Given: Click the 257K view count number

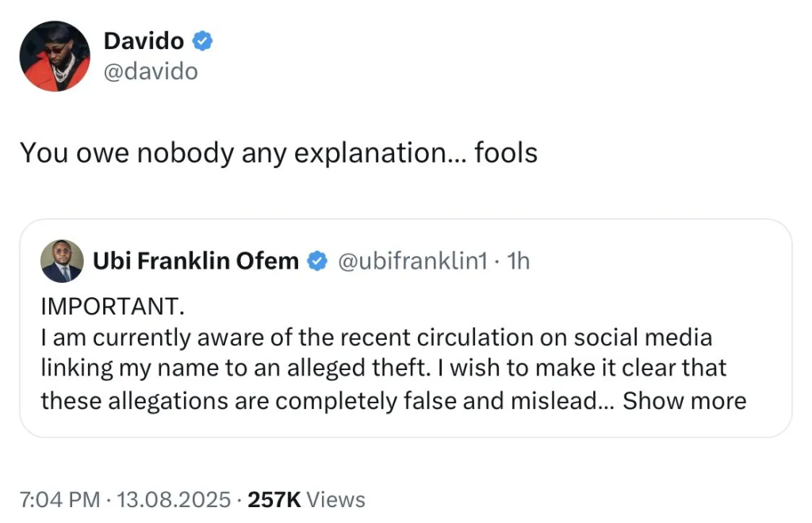Looking at the screenshot, I should [x=274, y=500].
